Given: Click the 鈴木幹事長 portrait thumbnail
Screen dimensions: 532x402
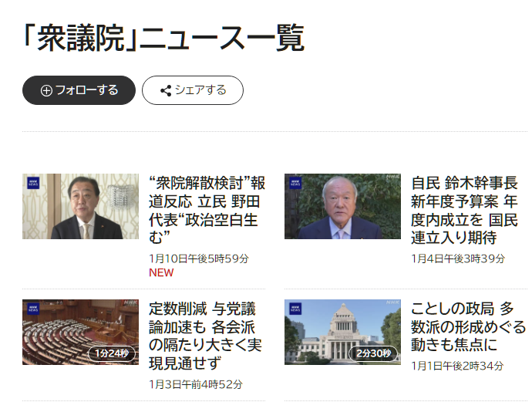Looking at the screenshot, I should pyautogui.click(x=342, y=207).
